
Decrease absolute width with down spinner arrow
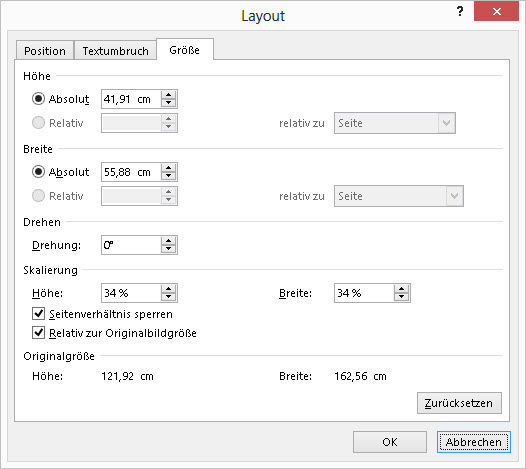pyautogui.click(x=168, y=176)
